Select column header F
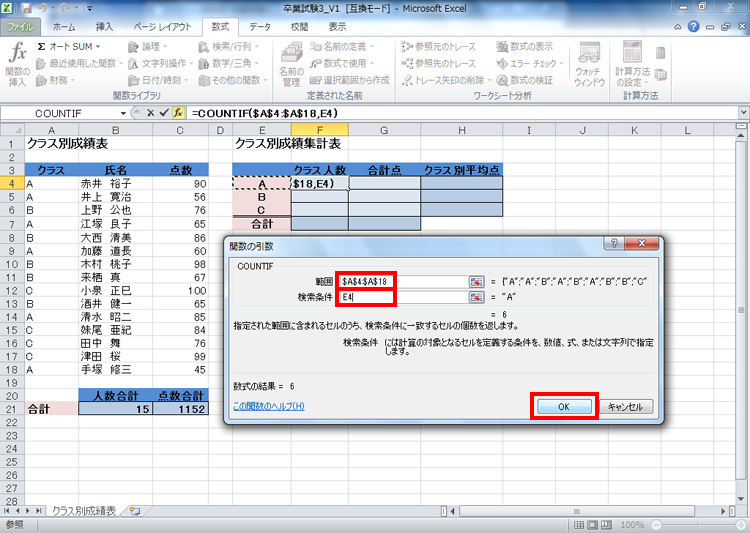 coord(320,130)
